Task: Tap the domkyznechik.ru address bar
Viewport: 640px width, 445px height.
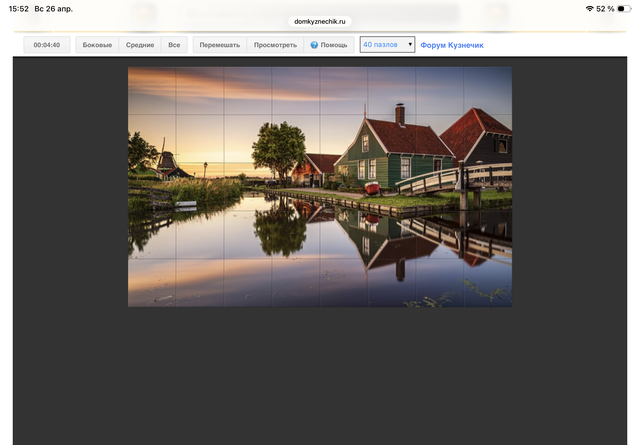Action: coord(320,20)
